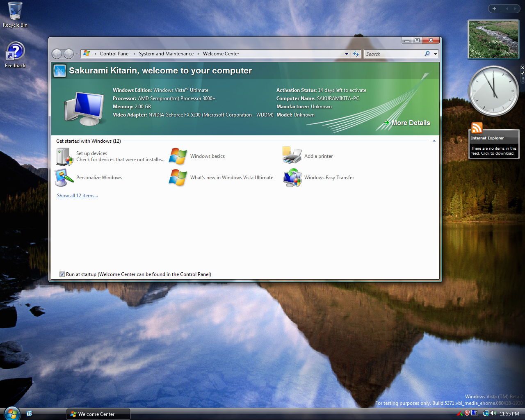Click the red-green triangle tray icon
This screenshot has height=420, width=525.
point(459,413)
